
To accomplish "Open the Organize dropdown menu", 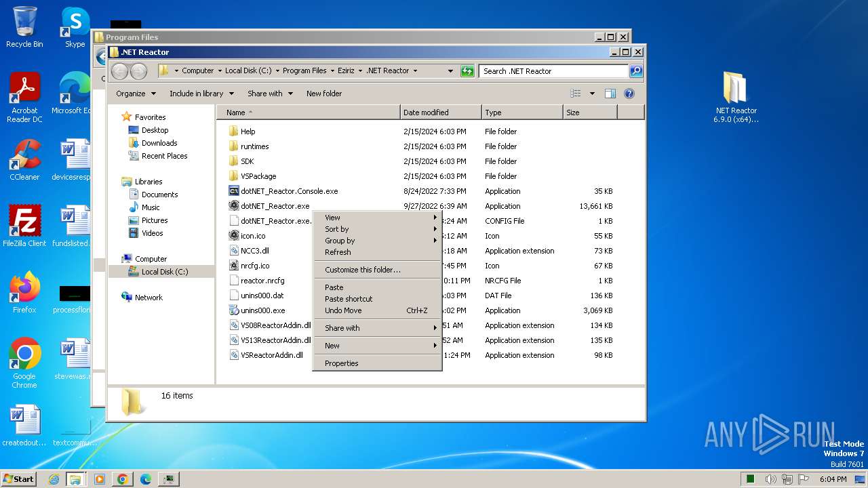I will point(136,94).
